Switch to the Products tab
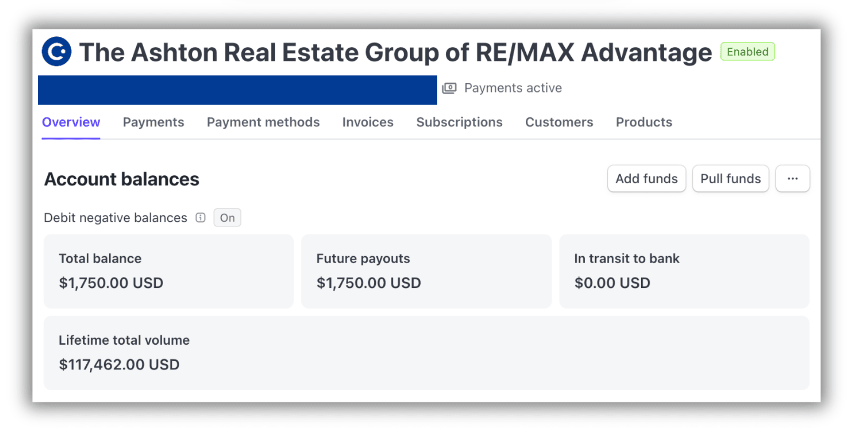The height and width of the screenshot is (446, 868). pos(644,122)
